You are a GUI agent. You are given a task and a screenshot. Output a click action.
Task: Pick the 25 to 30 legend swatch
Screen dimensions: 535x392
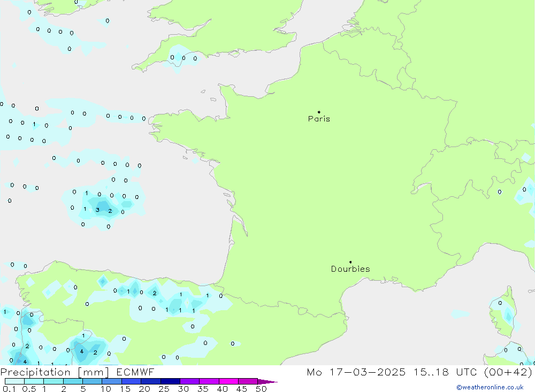coord(170,381)
